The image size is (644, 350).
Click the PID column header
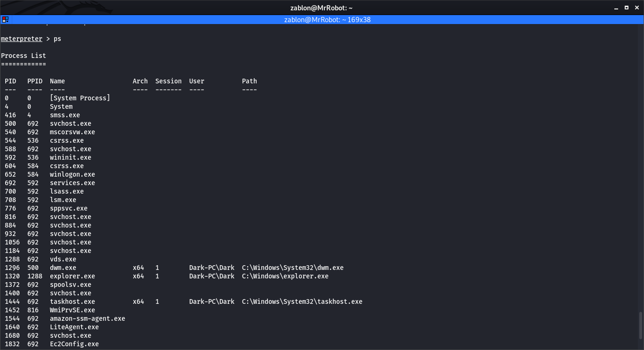[10, 81]
